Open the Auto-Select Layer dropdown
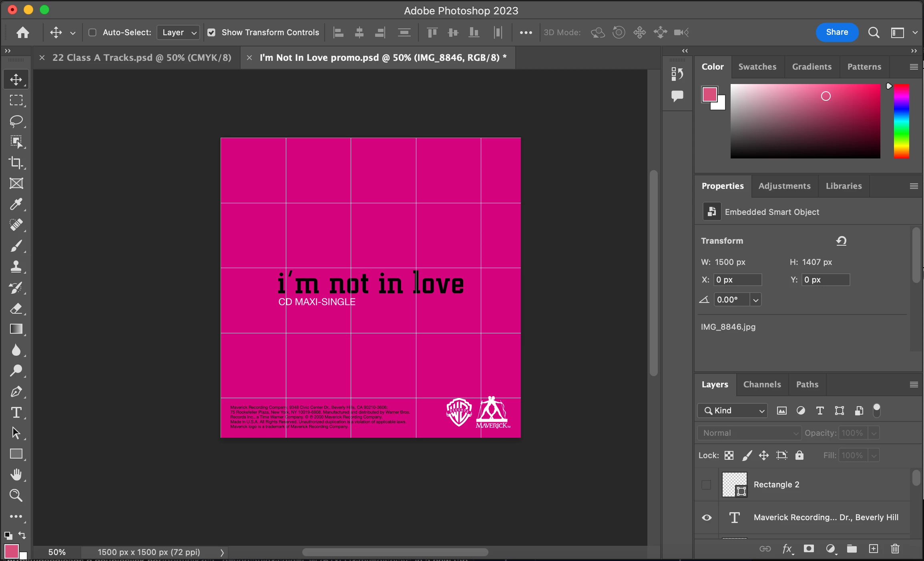This screenshot has height=561, width=924. point(179,32)
